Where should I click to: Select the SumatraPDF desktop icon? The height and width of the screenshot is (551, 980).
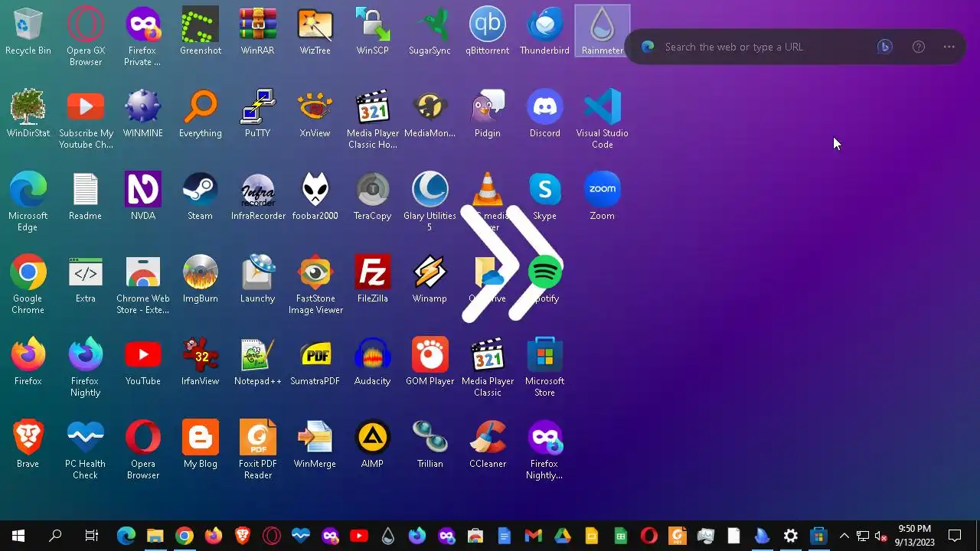tap(315, 362)
